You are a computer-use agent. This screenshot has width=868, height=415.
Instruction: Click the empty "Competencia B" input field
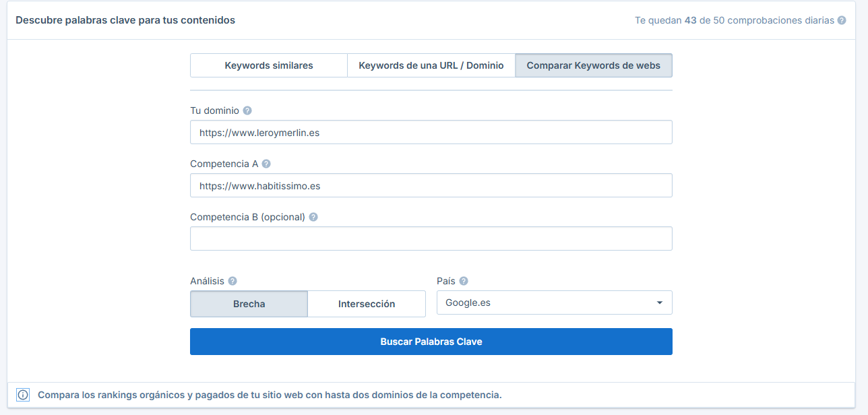click(x=431, y=238)
